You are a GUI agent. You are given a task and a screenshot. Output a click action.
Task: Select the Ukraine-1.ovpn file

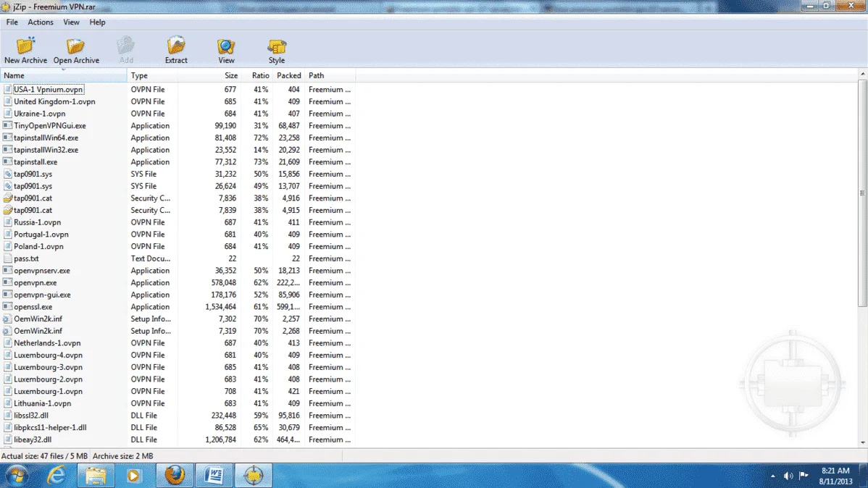click(39, 114)
